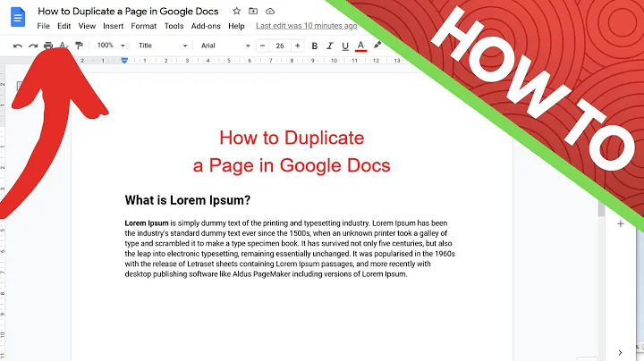Open the Add-ons menu
The height and width of the screenshot is (361, 644).
pyautogui.click(x=206, y=26)
